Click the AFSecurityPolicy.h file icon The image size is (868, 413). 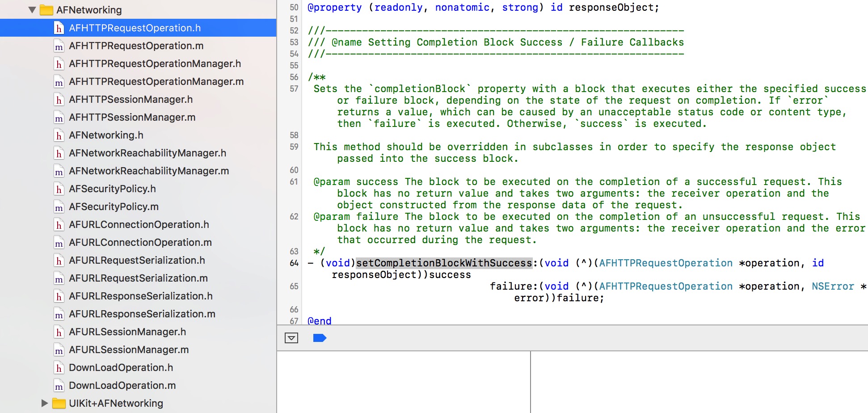tap(59, 189)
